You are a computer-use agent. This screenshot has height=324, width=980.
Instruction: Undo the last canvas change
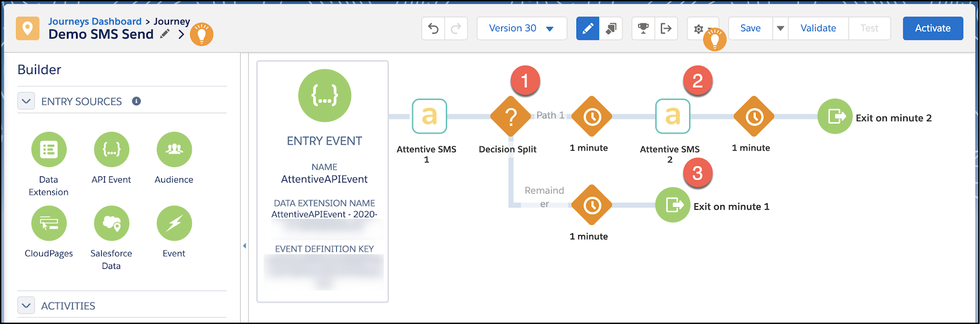click(433, 28)
